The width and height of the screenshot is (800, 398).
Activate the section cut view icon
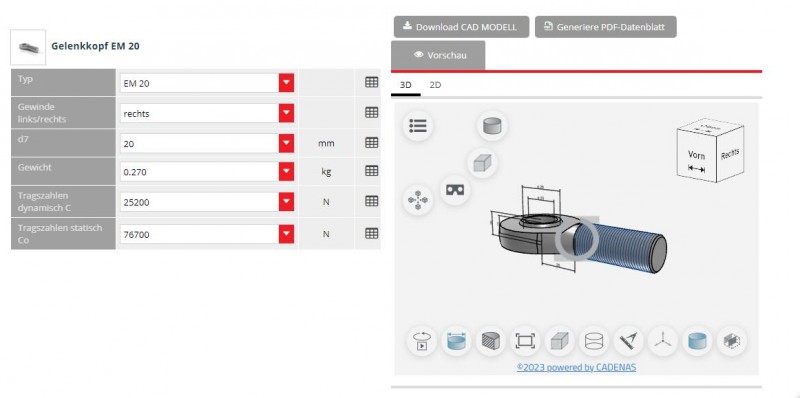coord(491,341)
